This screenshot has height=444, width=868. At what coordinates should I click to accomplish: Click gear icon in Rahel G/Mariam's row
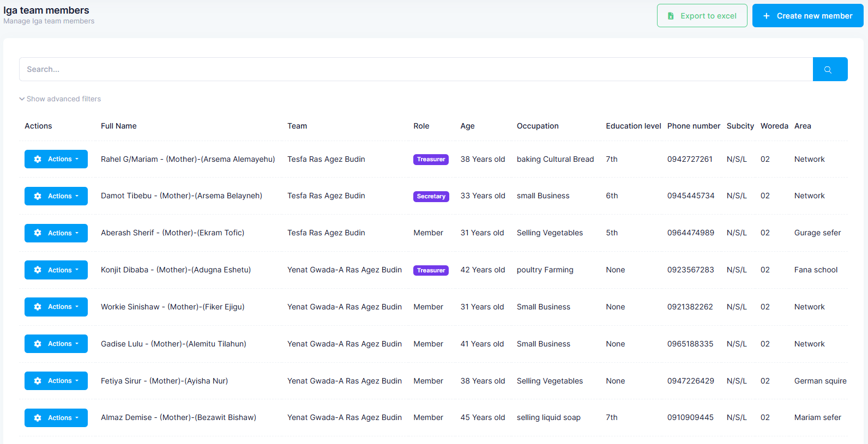tap(38, 159)
